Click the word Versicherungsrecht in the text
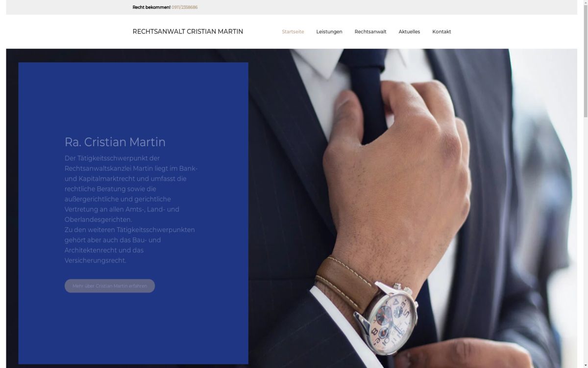This screenshot has width=588, height=368. pos(95,261)
